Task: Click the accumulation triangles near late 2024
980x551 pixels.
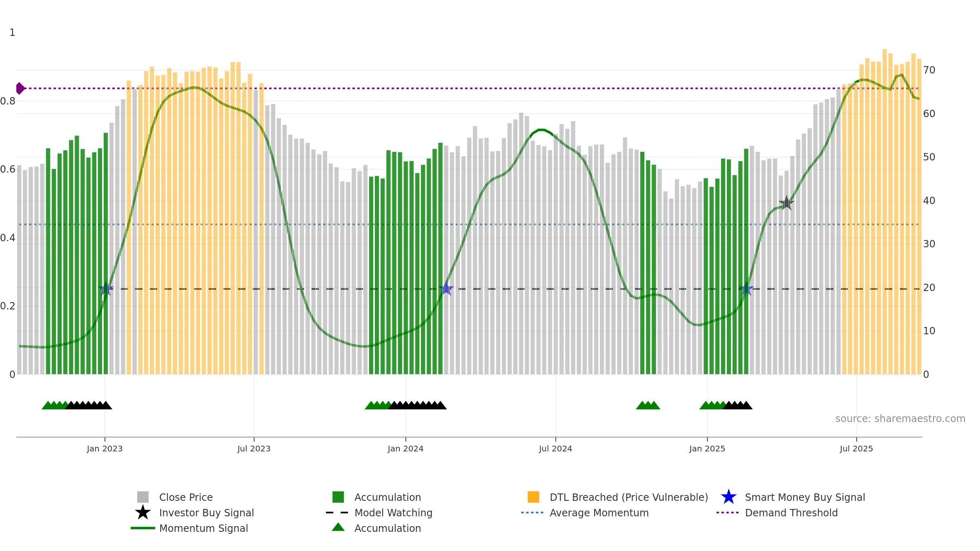Action: coord(648,405)
